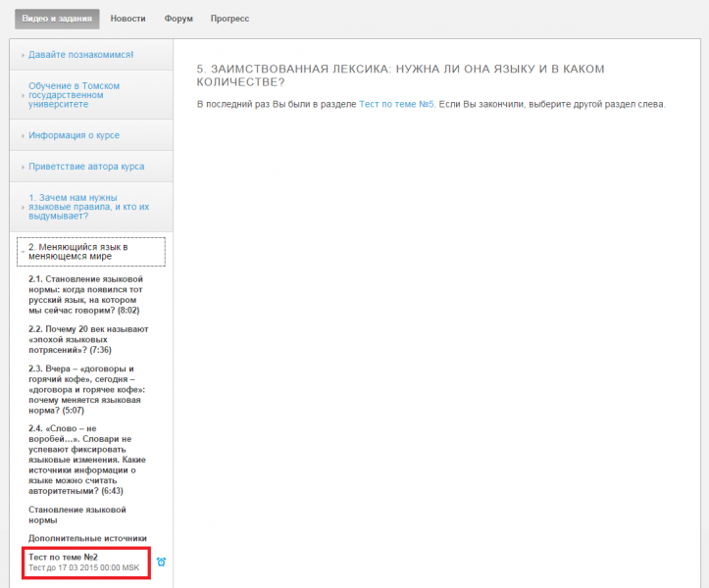
Task: Open Дополнительные источники item
Action: [87, 538]
